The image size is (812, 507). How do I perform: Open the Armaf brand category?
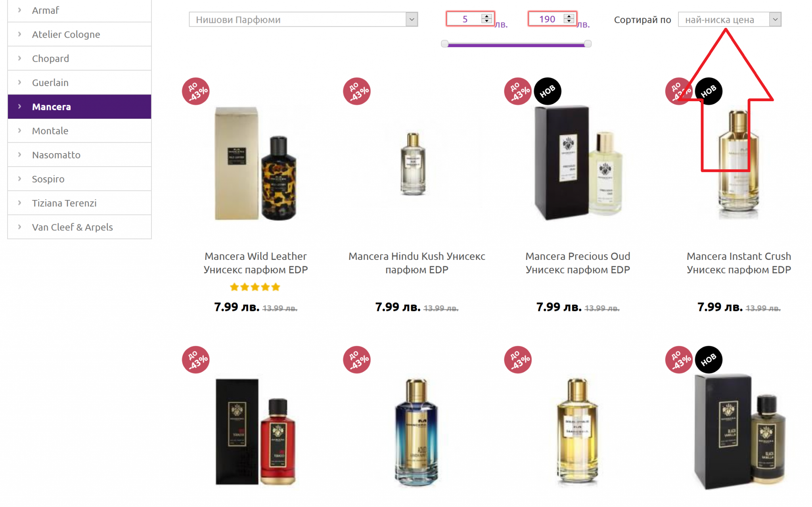pos(46,10)
